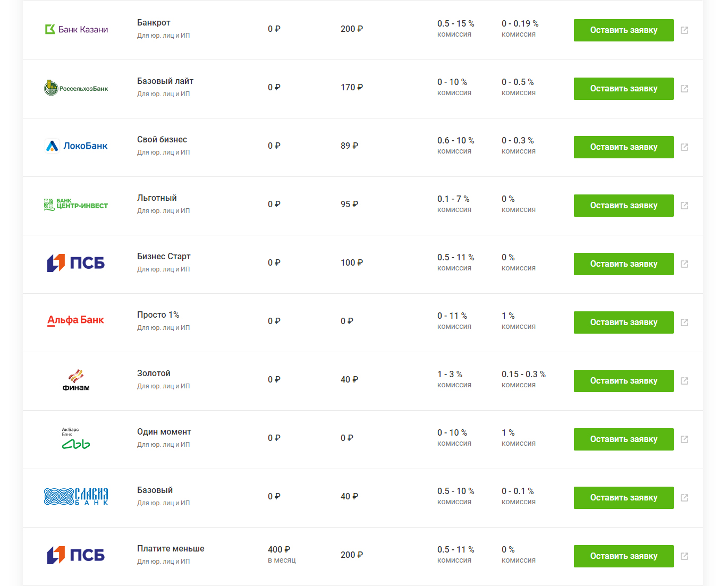The height and width of the screenshot is (586, 728).
Task: Select the Бизнес Старт tariff title
Action: (x=164, y=257)
